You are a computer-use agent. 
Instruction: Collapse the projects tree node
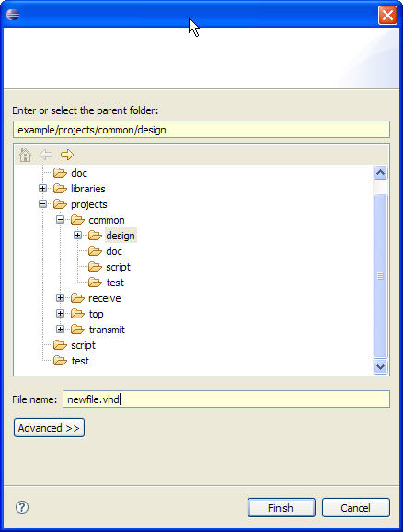tap(42, 204)
